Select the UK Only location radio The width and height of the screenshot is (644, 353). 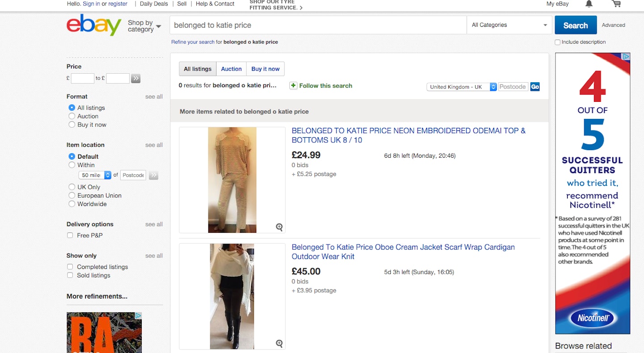(72, 187)
